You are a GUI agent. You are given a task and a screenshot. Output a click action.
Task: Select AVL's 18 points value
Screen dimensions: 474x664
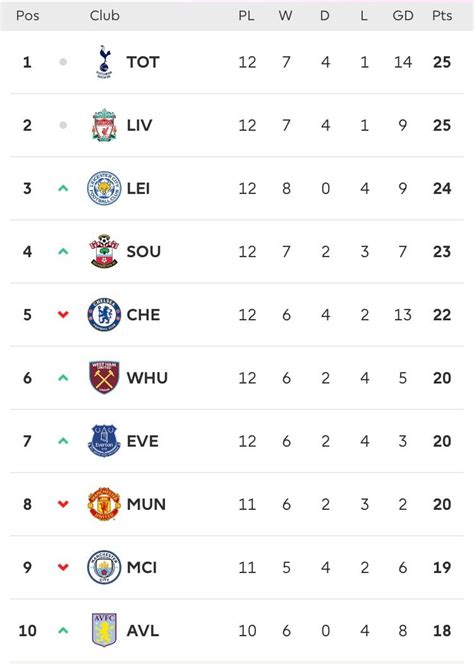[x=442, y=630]
